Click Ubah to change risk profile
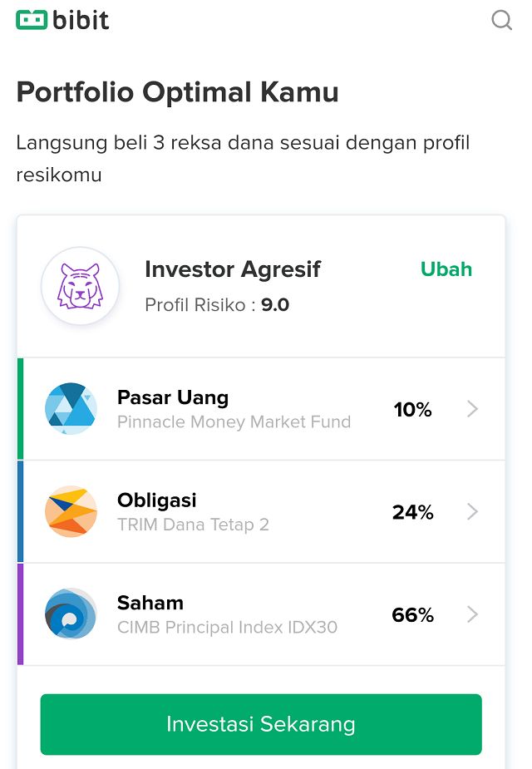Image resolution: width=532 pixels, height=769 pixels. [446, 269]
